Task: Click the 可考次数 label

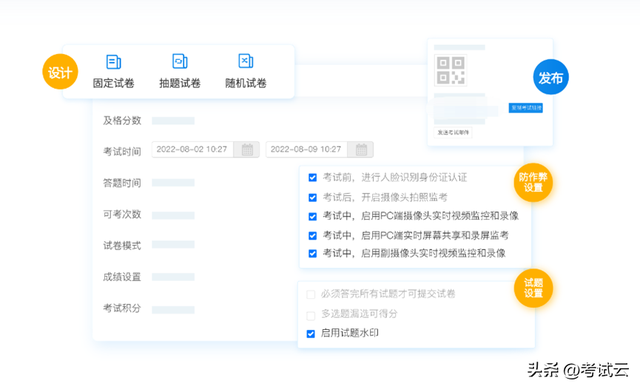Action: point(122,214)
